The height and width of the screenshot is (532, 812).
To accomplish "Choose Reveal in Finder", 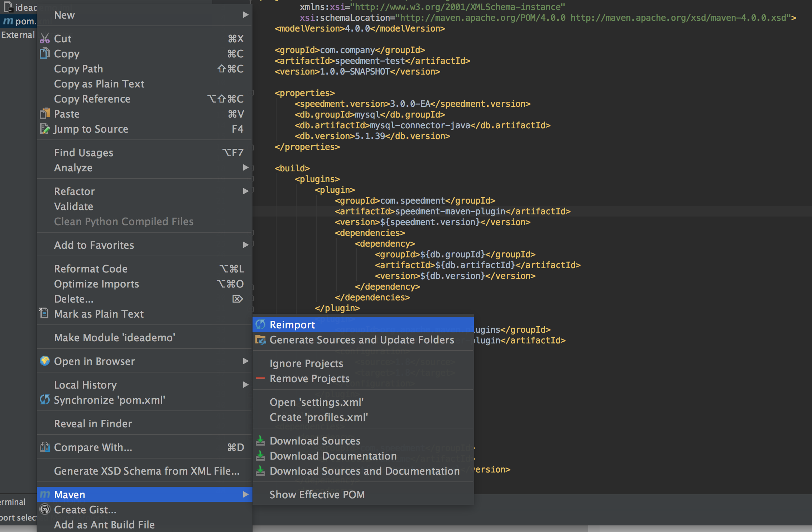I will [x=93, y=423].
